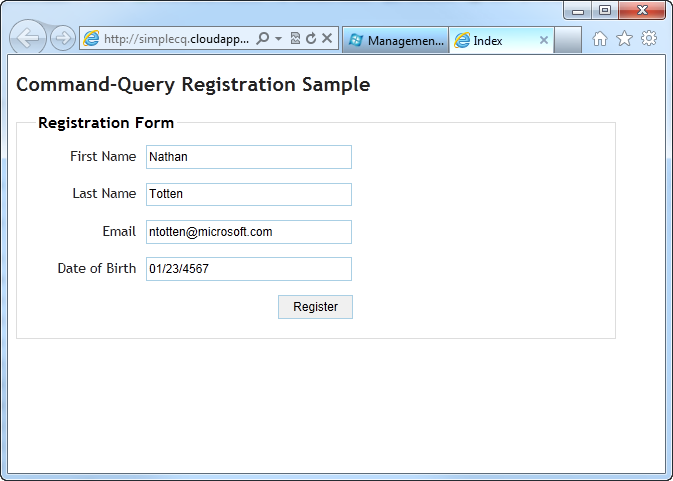This screenshot has width=673, height=481.
Task: Click the 'Email' label text
Action: pyautogui.click(x=119, y=231)
